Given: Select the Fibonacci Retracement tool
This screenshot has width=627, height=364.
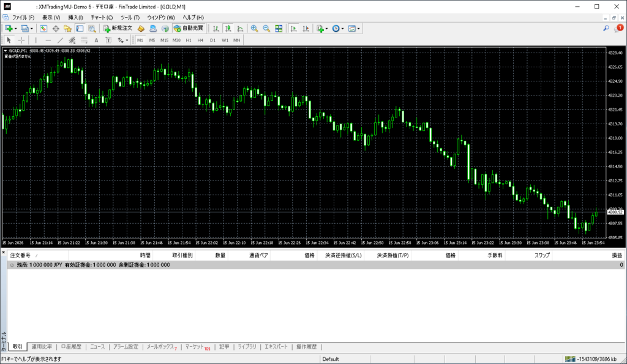Looking at the screenshot, I should coord(84,40).
